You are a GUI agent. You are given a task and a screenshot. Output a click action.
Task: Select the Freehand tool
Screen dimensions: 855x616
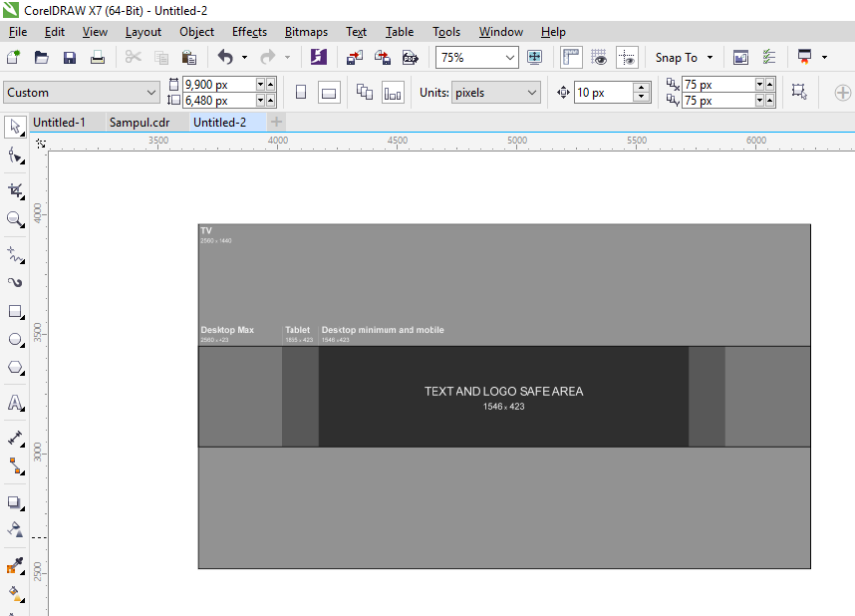(x=15, y=254)
